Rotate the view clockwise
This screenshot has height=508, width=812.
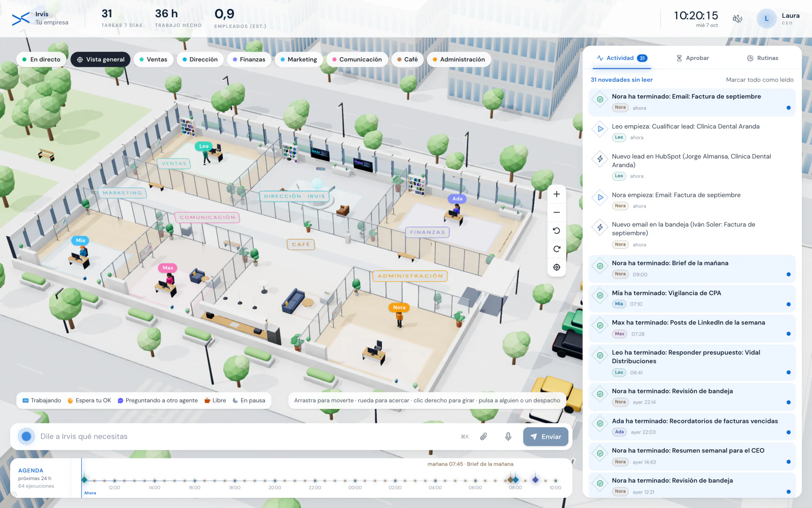pyautogui.click(x=557, y=249)
